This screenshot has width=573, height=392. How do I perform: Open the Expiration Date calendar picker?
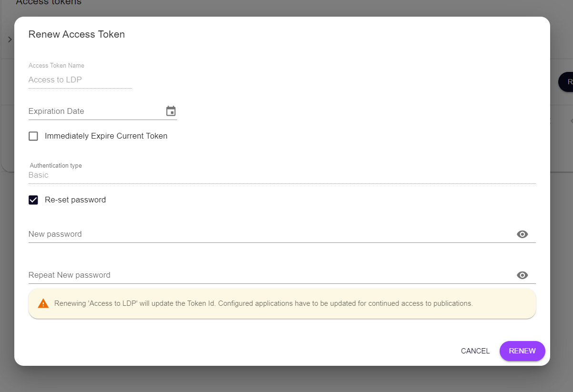171,111
